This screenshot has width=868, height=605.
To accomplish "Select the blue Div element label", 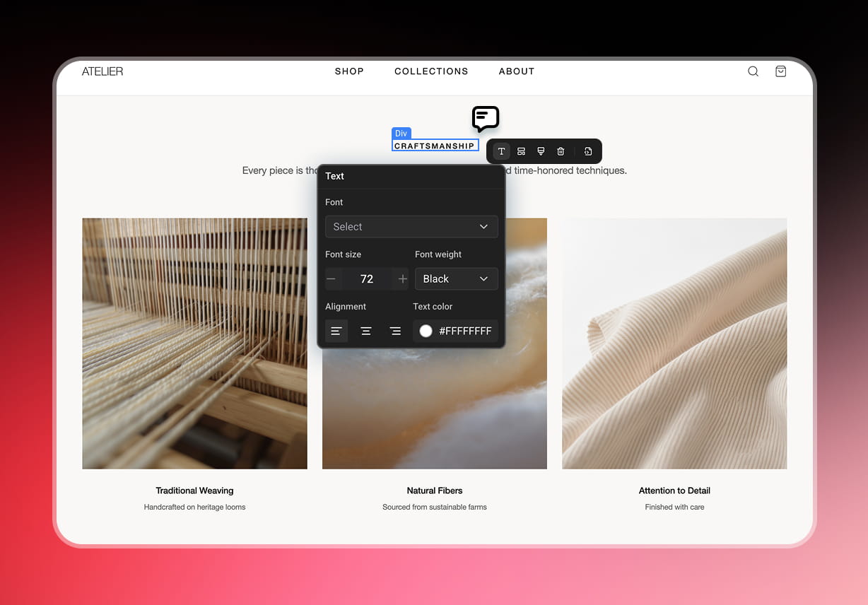I will click(x=401, y=134).
